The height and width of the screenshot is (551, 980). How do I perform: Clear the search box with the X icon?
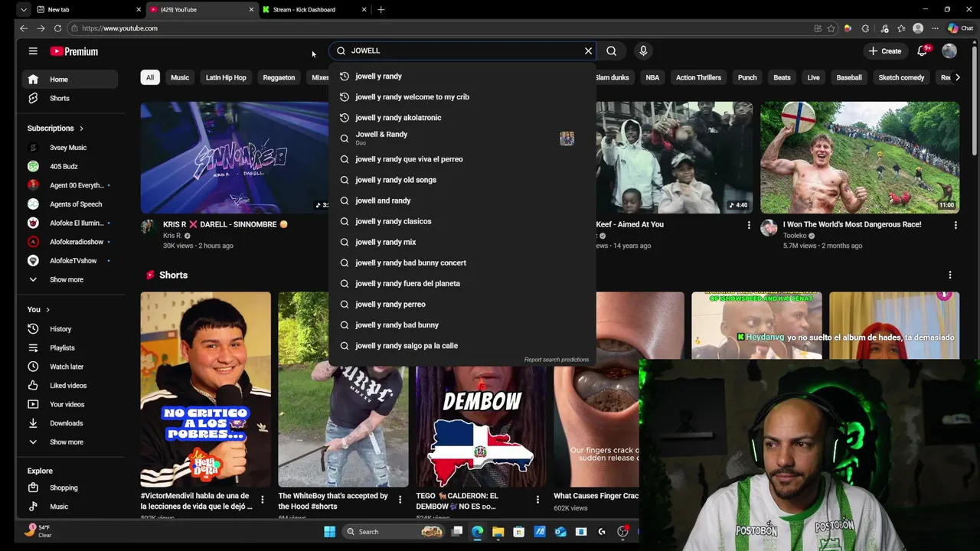click(588, 51)
